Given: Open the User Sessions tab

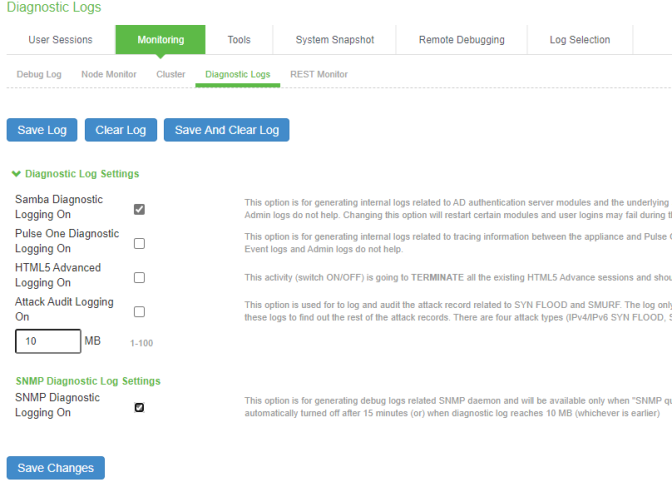Looking at the screenshot, I should (x=60, y=40).
